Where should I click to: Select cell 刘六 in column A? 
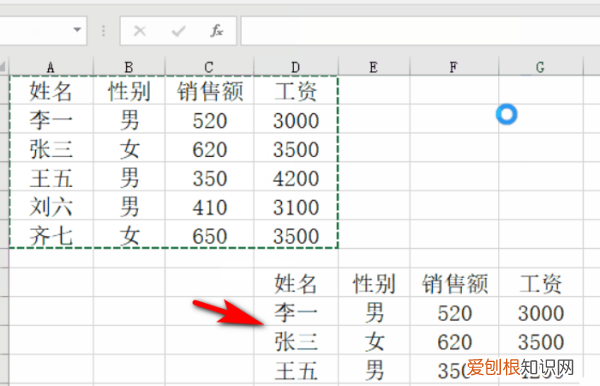pos(51,205)
